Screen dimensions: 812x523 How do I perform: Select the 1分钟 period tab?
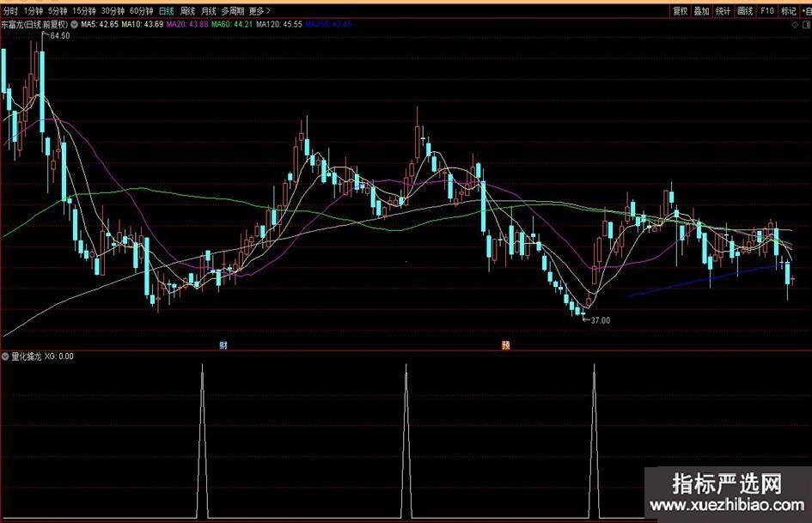[x=34, y=11]
